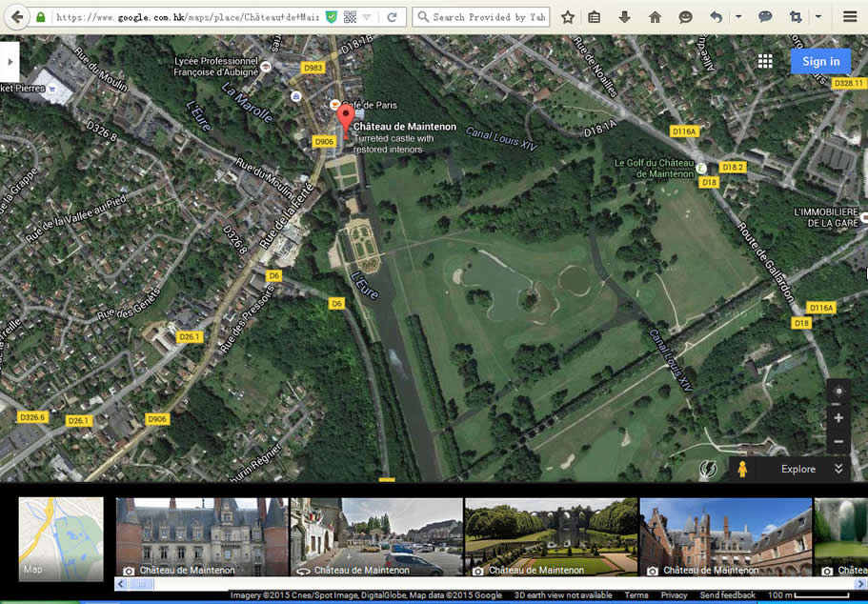This screenshot has width=868, height=604.
Task: Click the L'IMMOBILIERE DE LA GARE label
Action: [826, 217]
